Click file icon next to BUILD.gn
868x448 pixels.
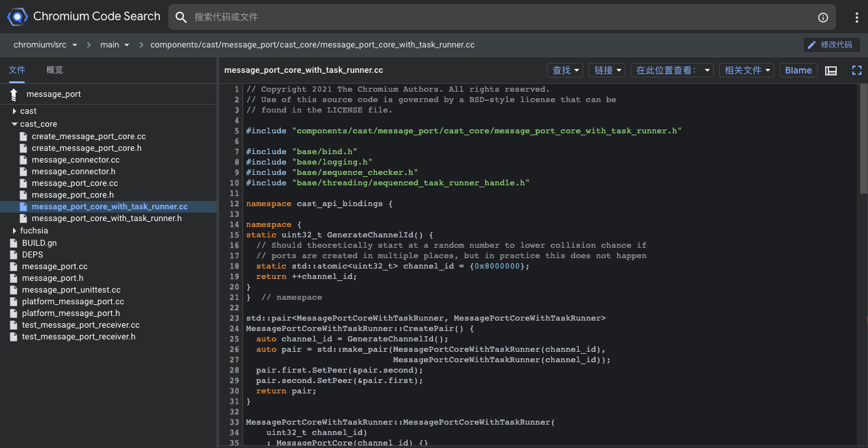click(x=14, y=243)
